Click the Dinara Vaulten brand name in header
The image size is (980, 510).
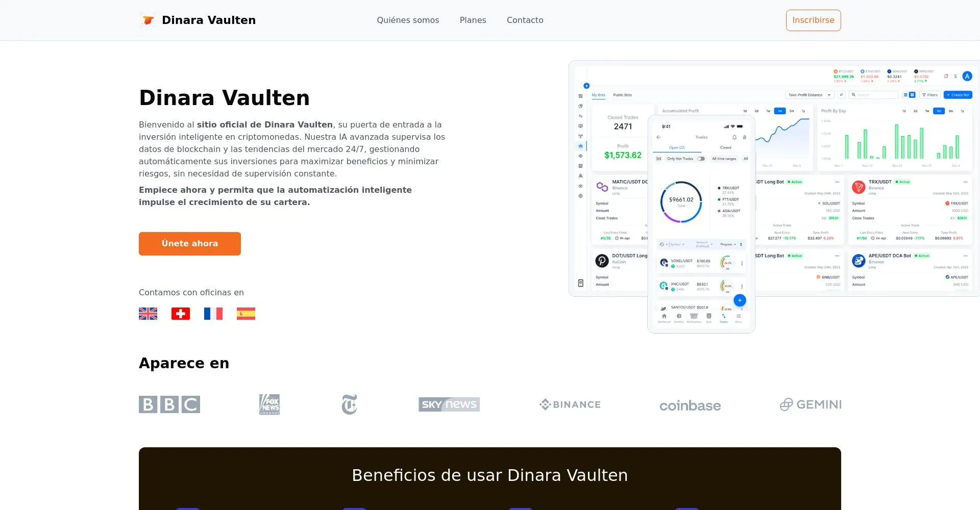pos(209,20)
